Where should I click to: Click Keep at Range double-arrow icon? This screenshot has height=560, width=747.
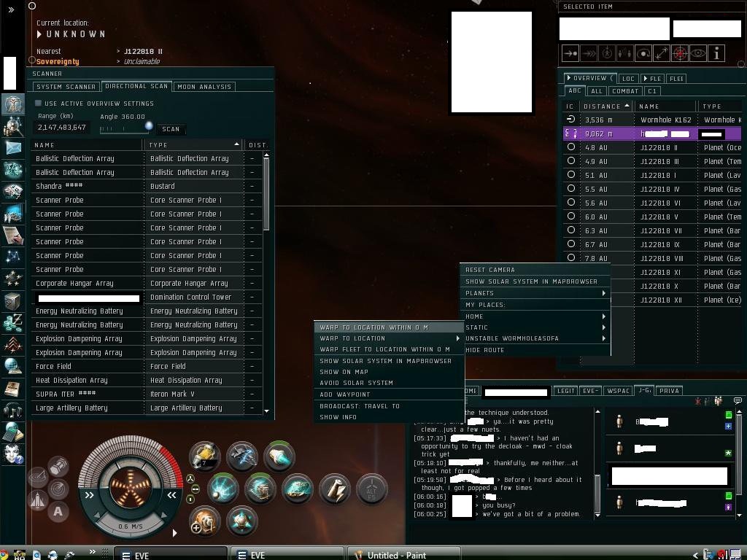pyautogui.click(x=661, y=53)
